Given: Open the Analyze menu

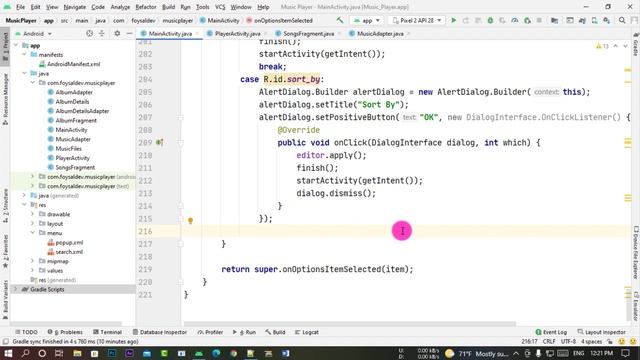Looking at the screenshot, I should coord(120,7).
